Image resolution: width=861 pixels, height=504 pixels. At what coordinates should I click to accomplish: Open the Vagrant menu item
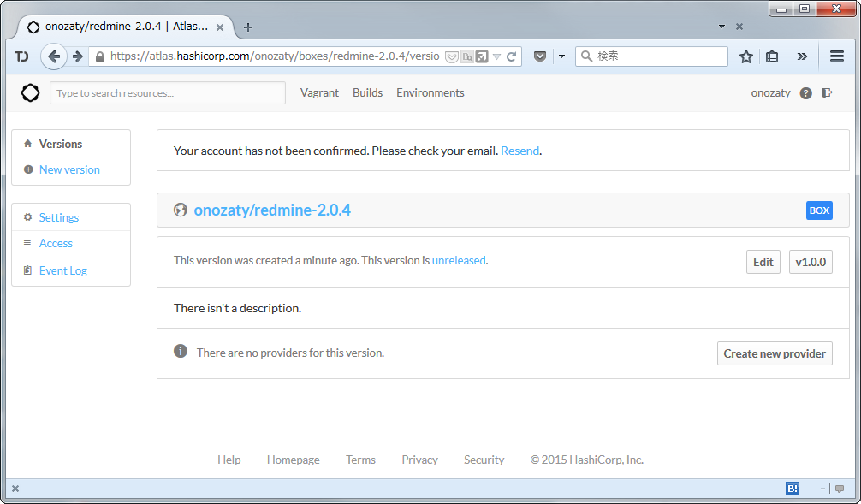point(319,92)
